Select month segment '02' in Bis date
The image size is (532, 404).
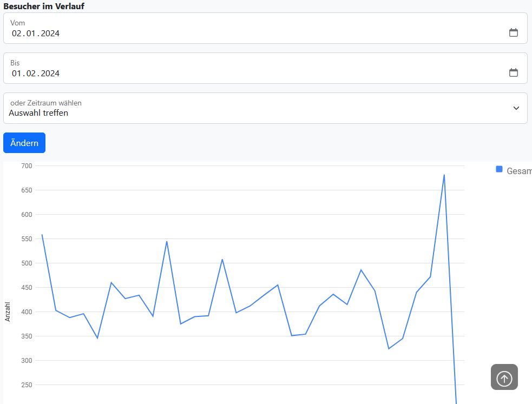click(x=31, y=74)
